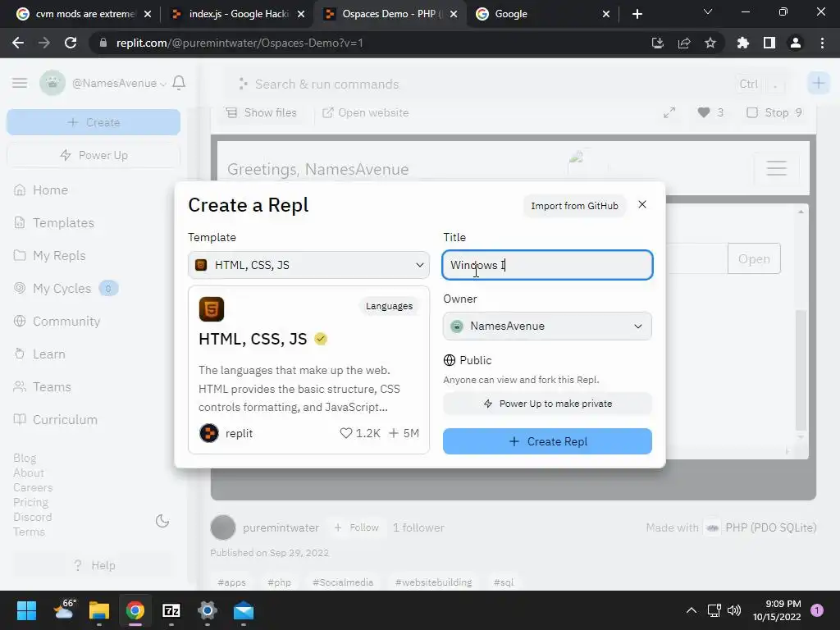This screenshot has height=630, width=840.
Task: Click the Help button in sidebar
Action: coord(94,566)
